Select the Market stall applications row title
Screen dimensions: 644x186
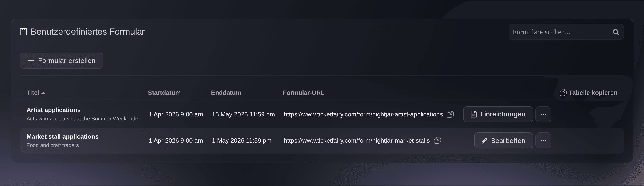(62, 137)
